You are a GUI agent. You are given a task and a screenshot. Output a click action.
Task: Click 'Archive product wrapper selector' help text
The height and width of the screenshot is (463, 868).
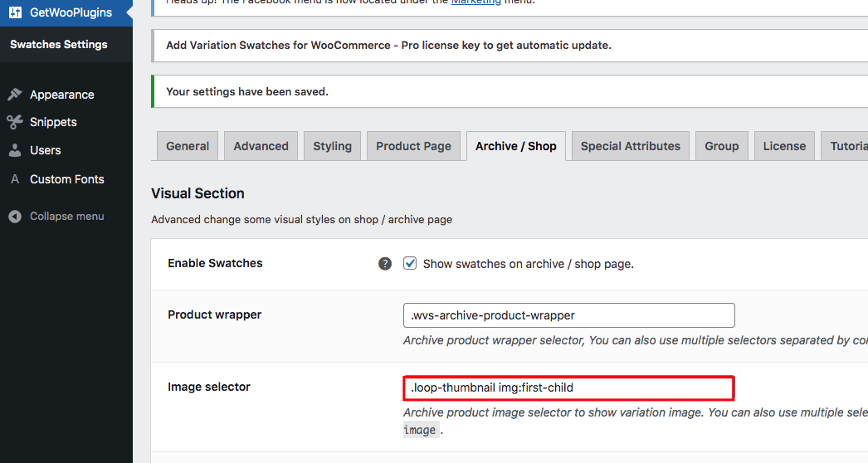pyautogui.click(x=636, y=340)
